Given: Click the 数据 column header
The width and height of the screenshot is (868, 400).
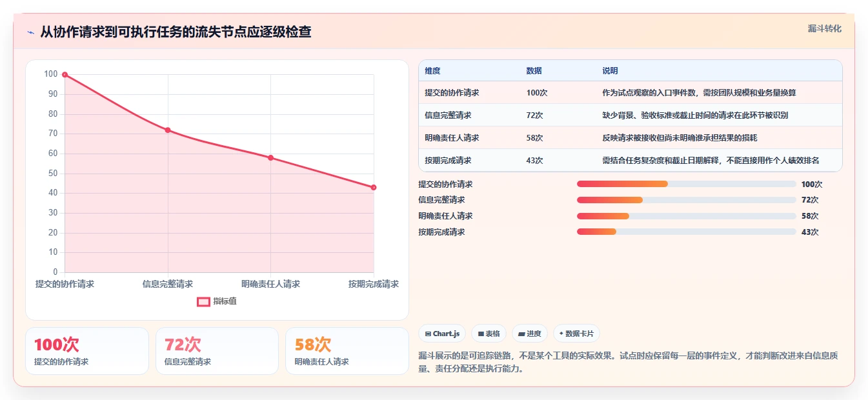Looking at the screenshot, I should point(534,71).
